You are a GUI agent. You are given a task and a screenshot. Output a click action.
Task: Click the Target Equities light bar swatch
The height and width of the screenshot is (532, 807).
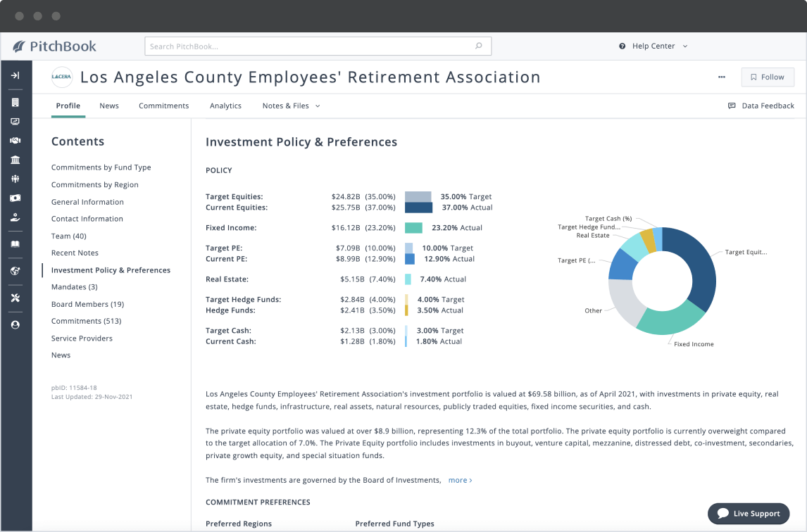[x=418, y=196]
